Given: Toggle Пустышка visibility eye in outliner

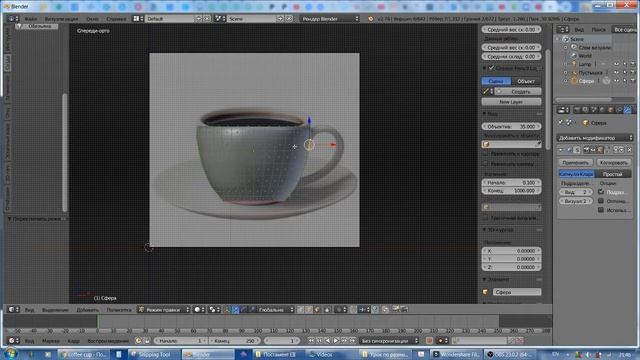Looking at the screenshot, I should tap(616, 73).
